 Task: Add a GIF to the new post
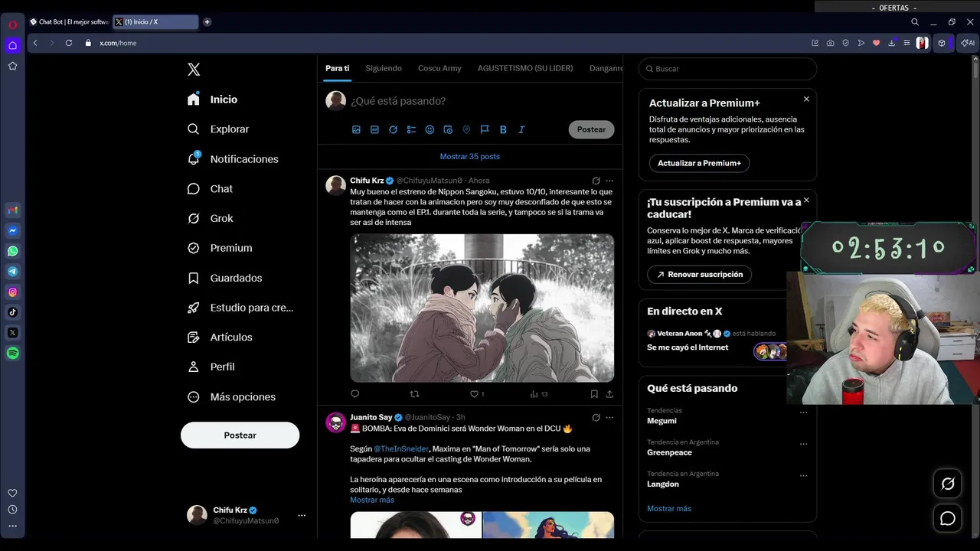(x=374, y=129)
